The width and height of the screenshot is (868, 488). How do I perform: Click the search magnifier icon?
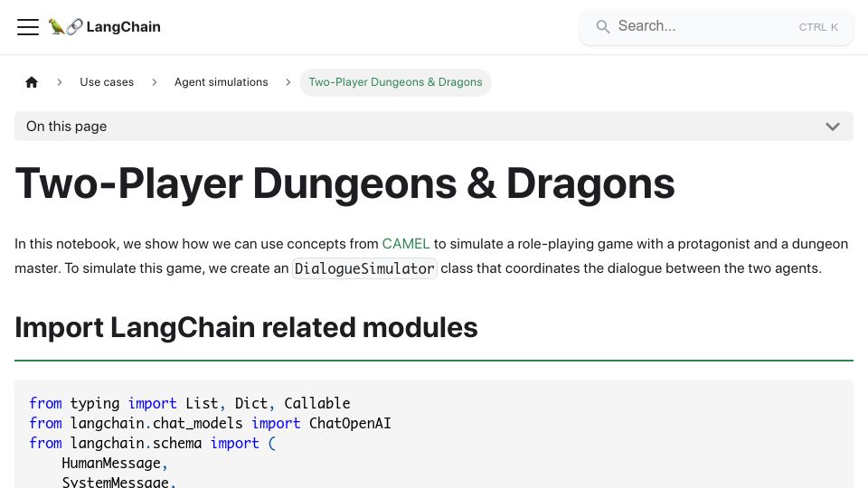click(x=603, y=26)
